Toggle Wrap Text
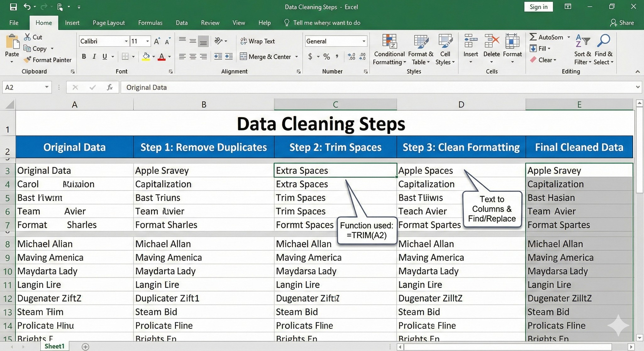Viewport: 644px width, 351px height. coord(257,41)
